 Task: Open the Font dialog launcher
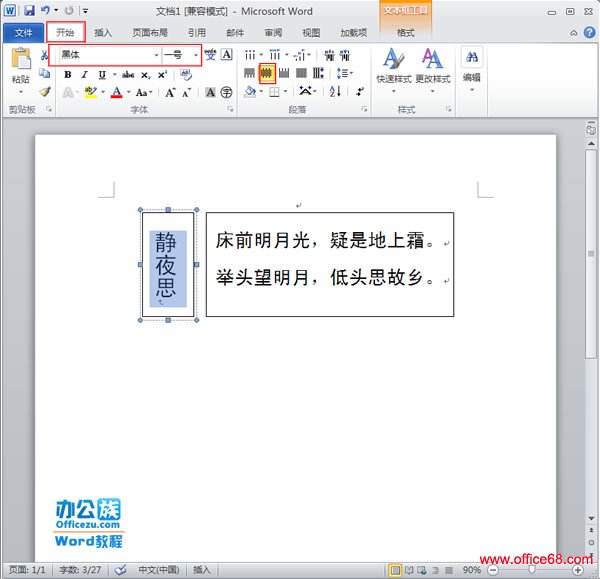click(x=230, y=109)
